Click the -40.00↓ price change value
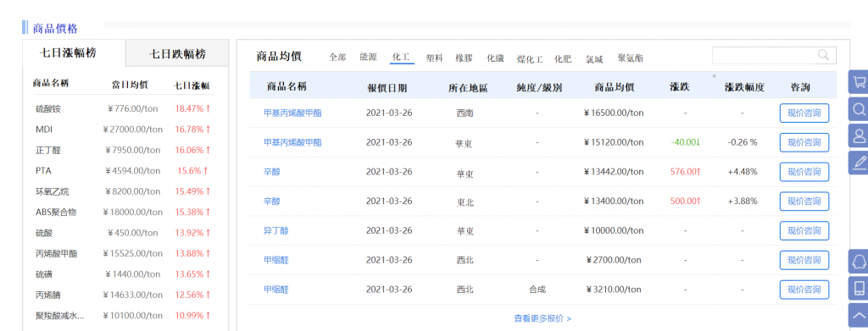The image size is (868, 331). click(685, 142)
